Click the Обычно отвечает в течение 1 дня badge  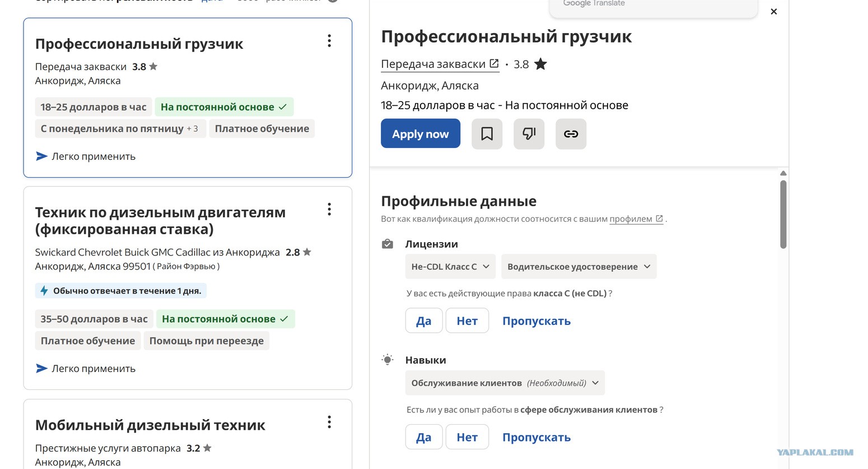pyautogui.click(x=121, y=291)
